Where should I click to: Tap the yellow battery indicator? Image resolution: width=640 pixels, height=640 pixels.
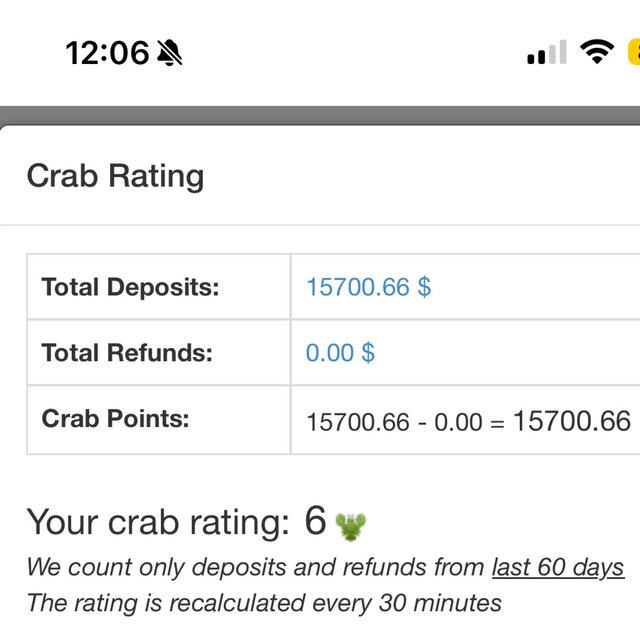coord(633,52)
